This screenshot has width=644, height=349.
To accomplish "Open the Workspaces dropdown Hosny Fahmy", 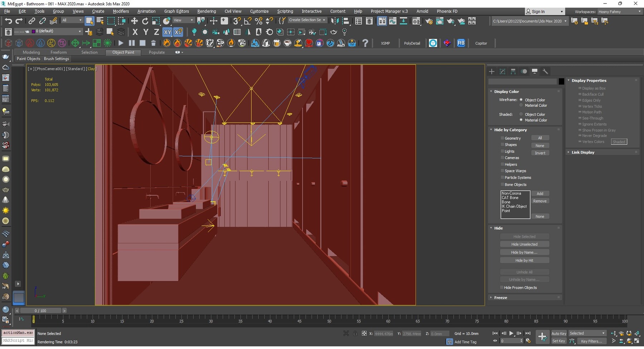I will coord(619,12).
